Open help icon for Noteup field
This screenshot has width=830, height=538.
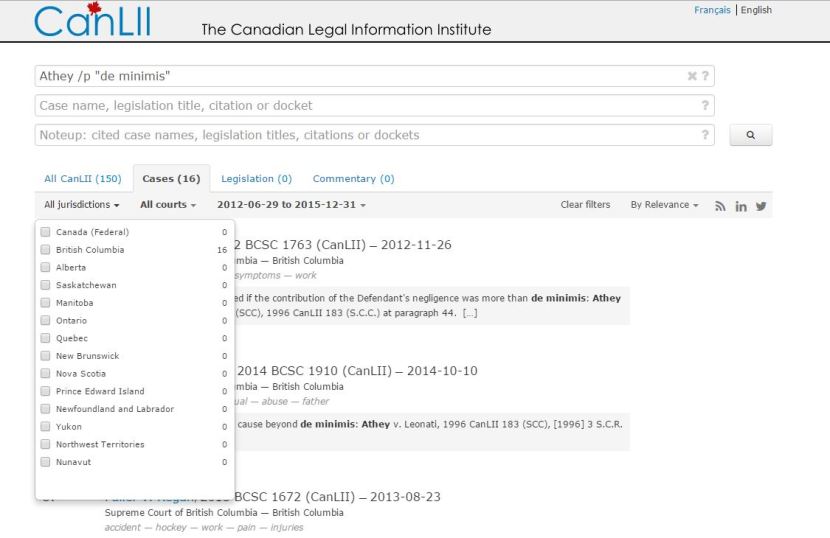tap(705, 135)
